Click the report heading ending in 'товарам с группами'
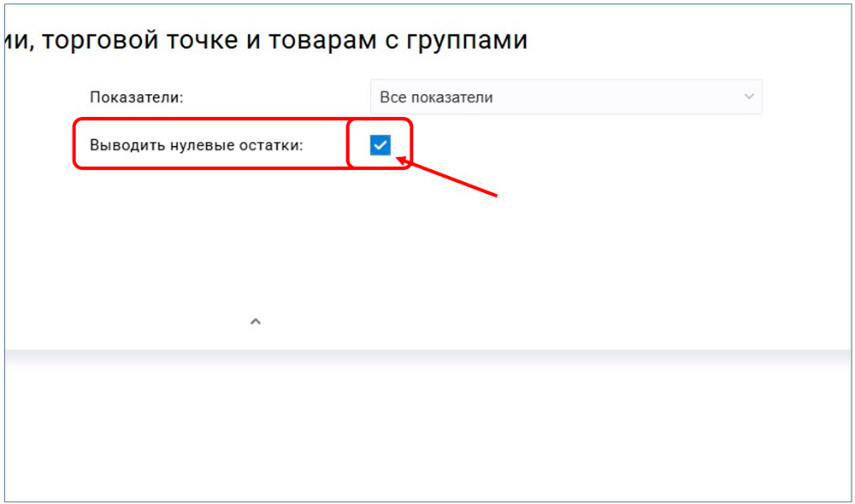This screenshot has width=855, height=504. [267, 40]
